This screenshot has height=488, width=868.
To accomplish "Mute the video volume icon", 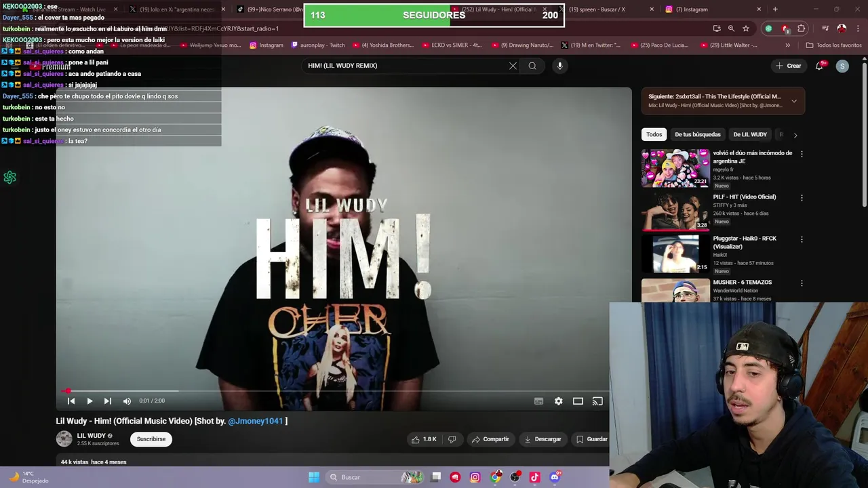I will (127, 401).
